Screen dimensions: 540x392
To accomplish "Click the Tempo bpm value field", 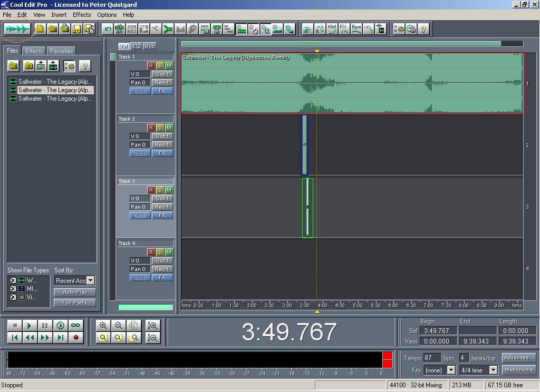I will 432,358.
